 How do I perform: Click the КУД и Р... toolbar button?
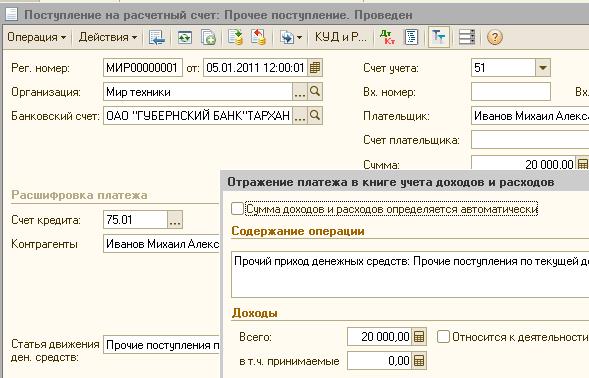click(341, 37)
